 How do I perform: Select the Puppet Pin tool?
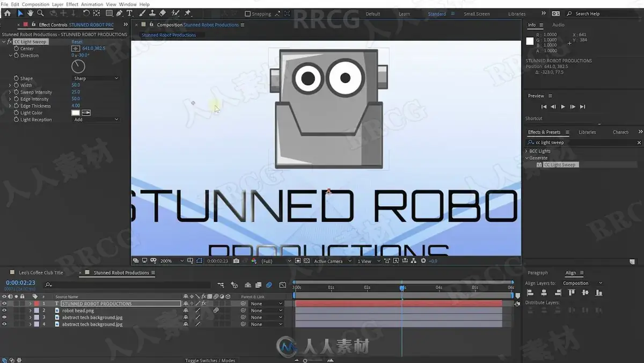click(188, 13)
